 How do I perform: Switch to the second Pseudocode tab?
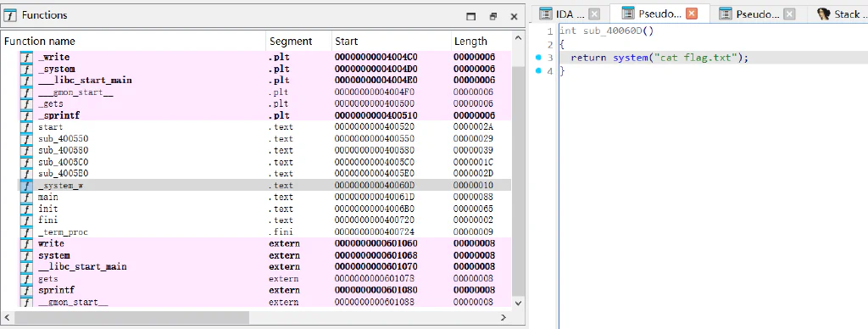(x=757, y=14)
